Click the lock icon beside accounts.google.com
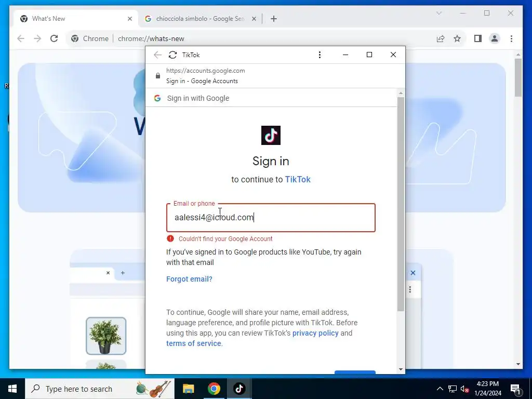Image resolution: width=532 pixels, height=399 pixels. pyautogui.click(x=158, y=76)
